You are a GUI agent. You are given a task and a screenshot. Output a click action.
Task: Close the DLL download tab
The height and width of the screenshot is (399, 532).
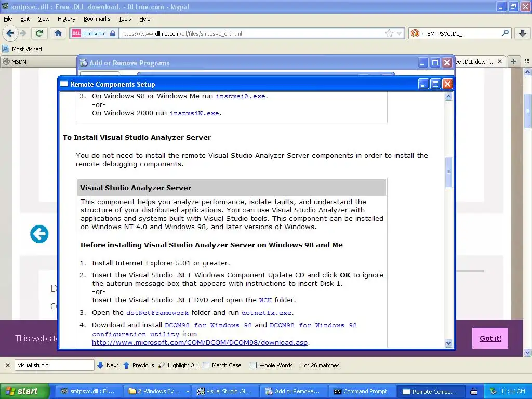499,61
